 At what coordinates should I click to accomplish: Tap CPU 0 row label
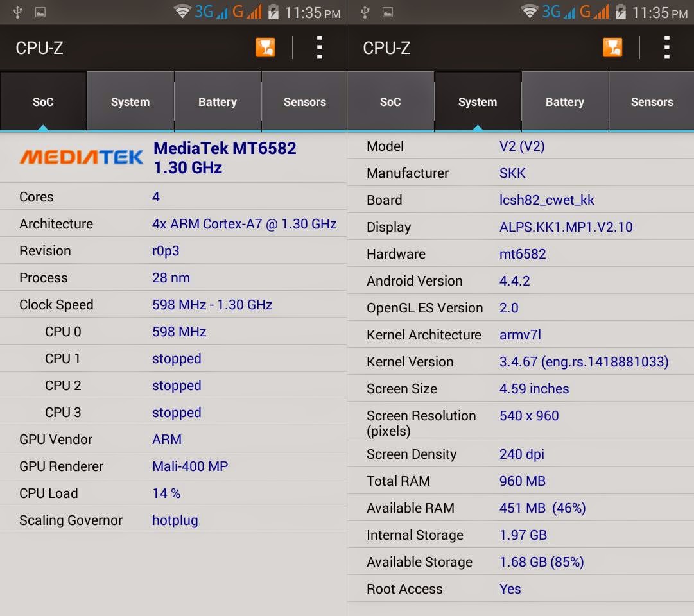pyautogui.click(x=63, y=332)
